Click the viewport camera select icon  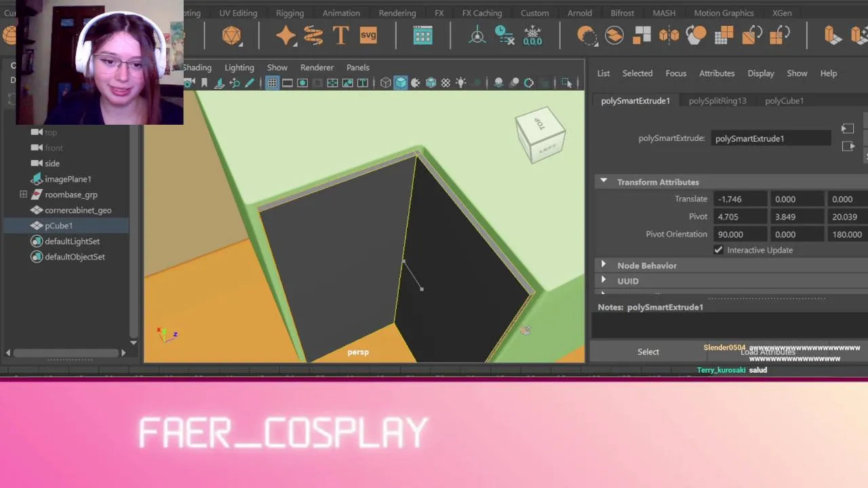pyautogui.click(x=189, y=83)
